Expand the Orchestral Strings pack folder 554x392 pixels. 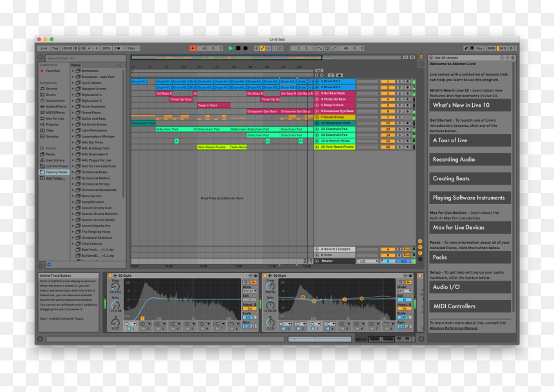pyautogui.click(x=73, y=184)
